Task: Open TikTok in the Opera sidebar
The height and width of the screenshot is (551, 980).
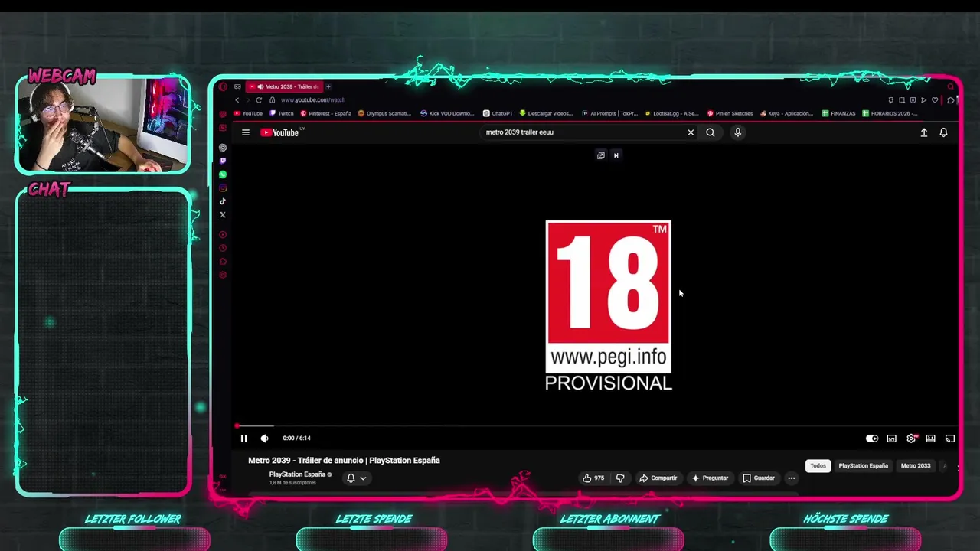Action: pyautogui.click(x=223, y=201)
